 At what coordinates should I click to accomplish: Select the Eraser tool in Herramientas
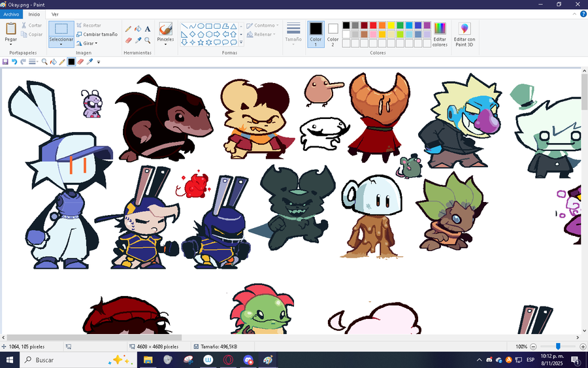(x=128, y=40)
